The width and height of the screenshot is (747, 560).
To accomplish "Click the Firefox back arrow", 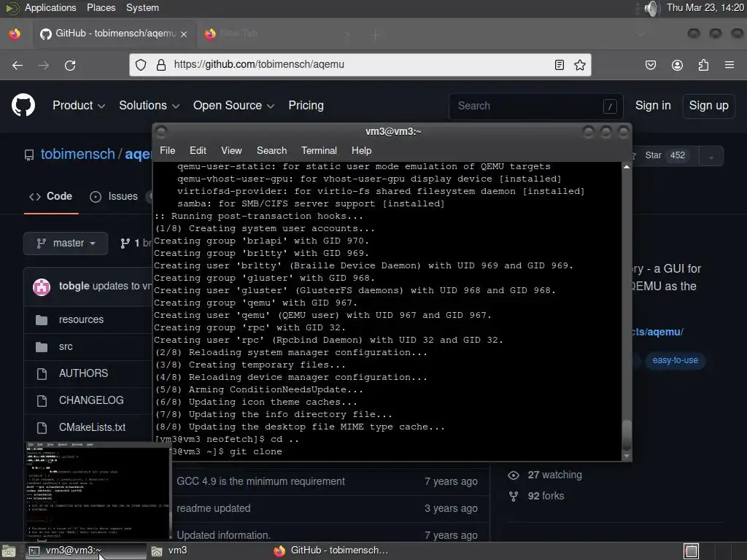I will pos(18,65).
